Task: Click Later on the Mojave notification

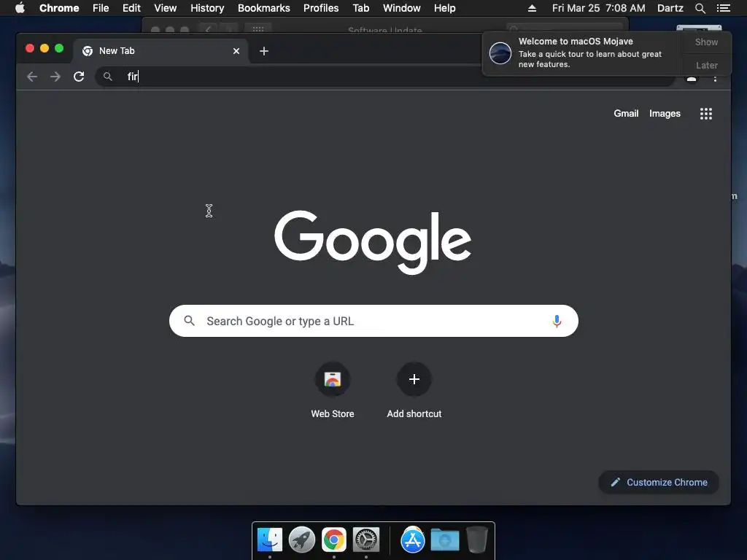Action: click(x=706, y=65)
